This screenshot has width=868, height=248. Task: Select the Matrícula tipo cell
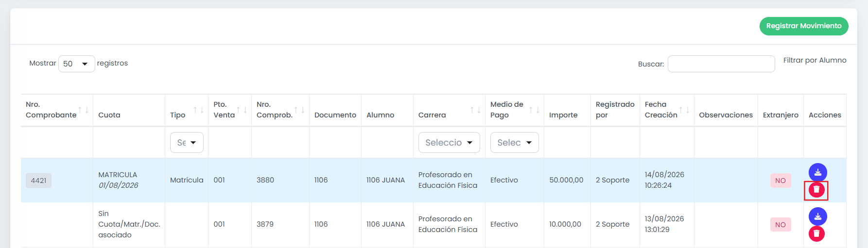coord(187,180)
